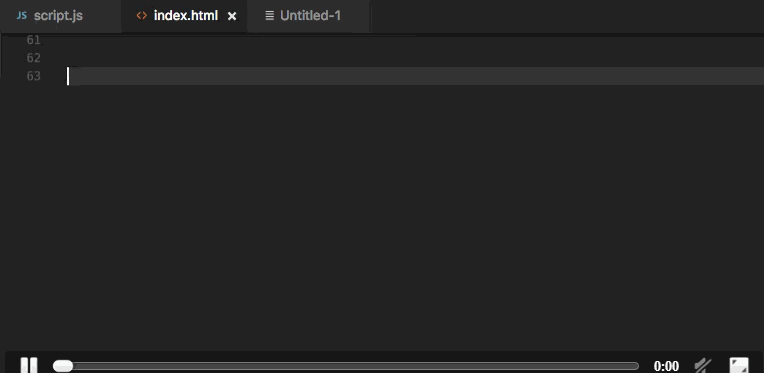This screenshot has width=764, height=373.
Task: Click the HTML brackets icon on index.html tab
Action: pos(142,16)
